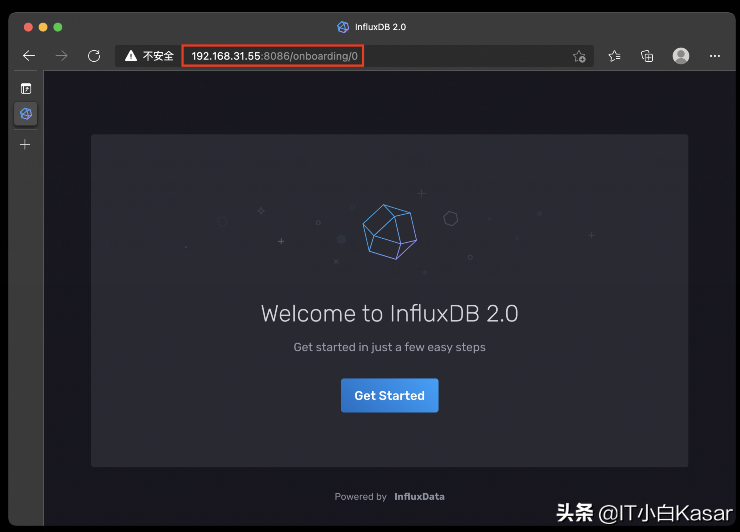Maximize the window with green button
740x532 pixels.
tap(58, 27)
